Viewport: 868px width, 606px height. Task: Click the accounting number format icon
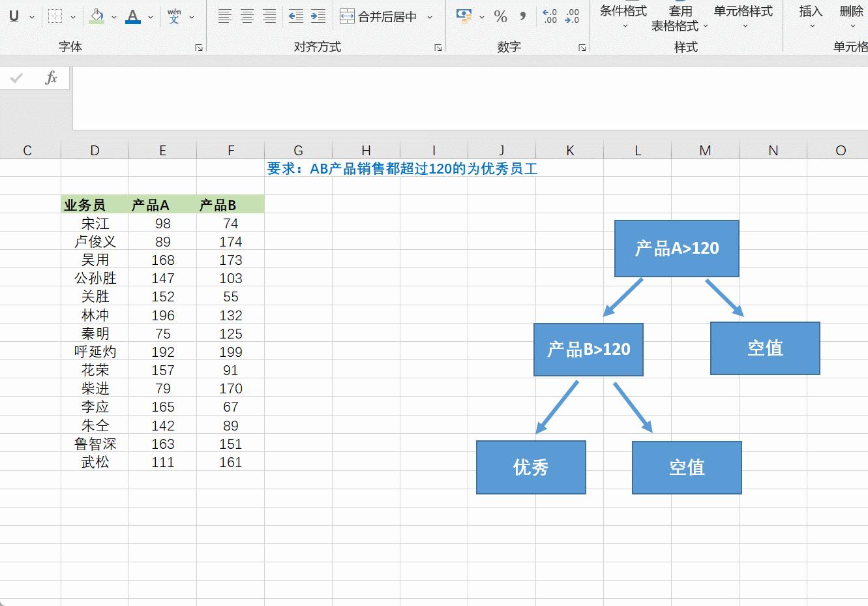(464, 16)
